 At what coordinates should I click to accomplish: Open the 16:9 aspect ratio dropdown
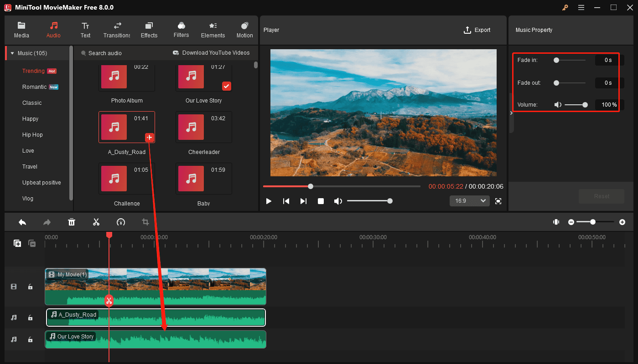click(x=469, y=201)
